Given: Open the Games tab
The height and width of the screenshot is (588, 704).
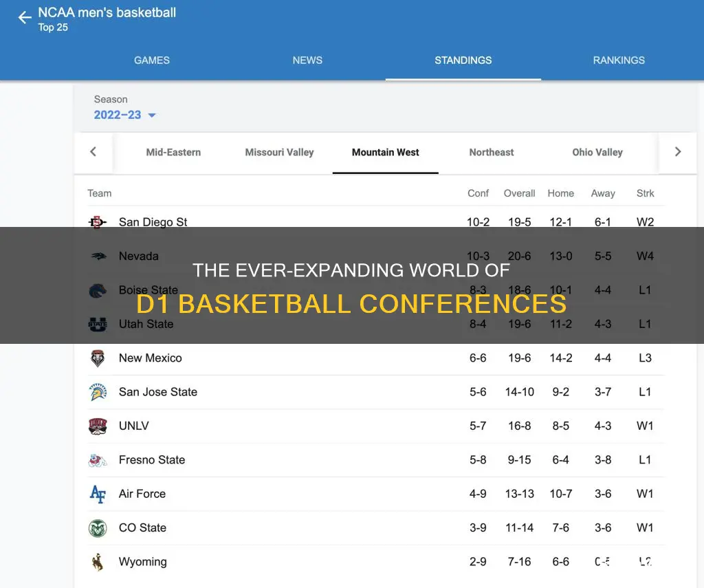Looking at the screenshot, I should 152,61.
